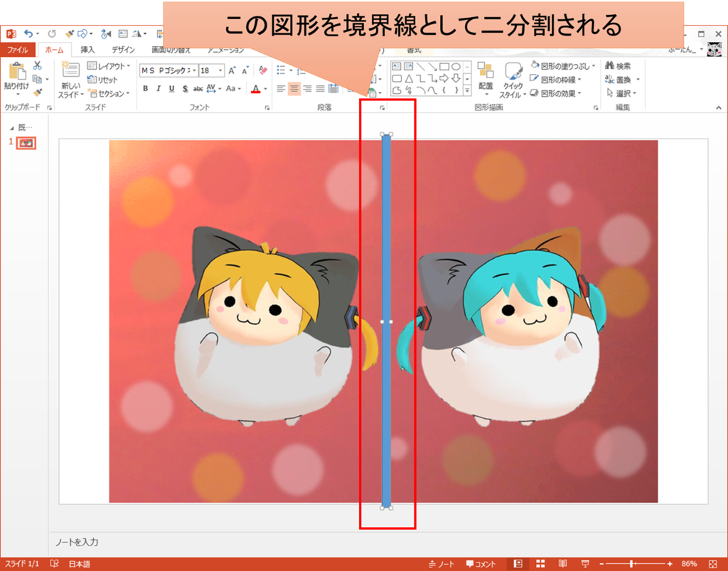Toggle Center alignment paragraph button
Image resolution: width=728 pixels, height=571 pixels.
(294, 88)
